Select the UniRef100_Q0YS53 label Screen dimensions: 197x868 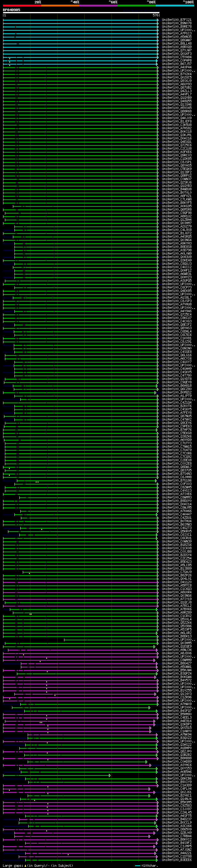177,769
